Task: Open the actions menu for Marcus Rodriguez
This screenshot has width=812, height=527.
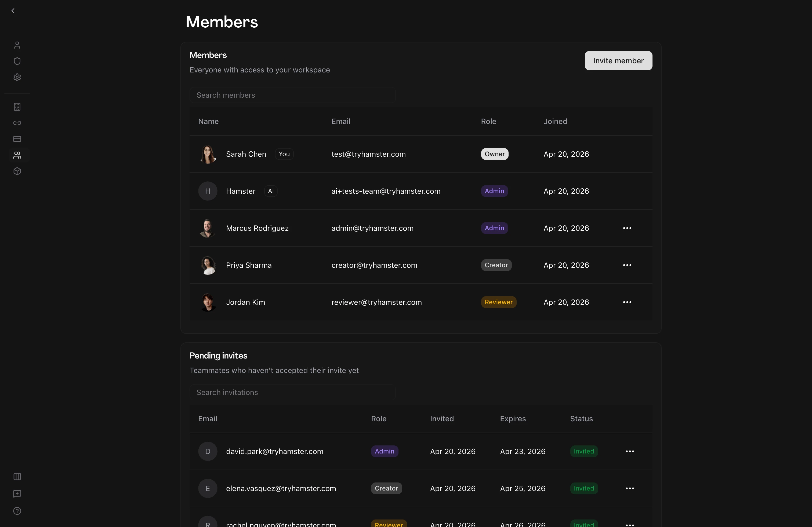Action: click(627, 228)
